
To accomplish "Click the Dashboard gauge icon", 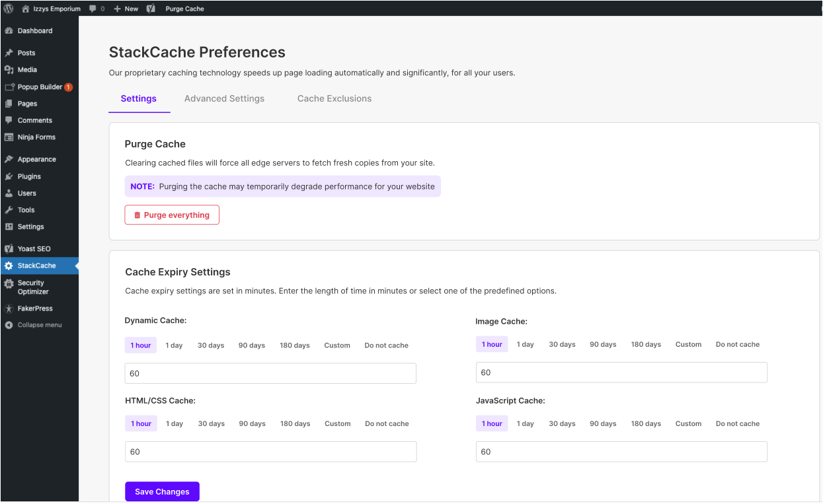I will click(9, 31).
